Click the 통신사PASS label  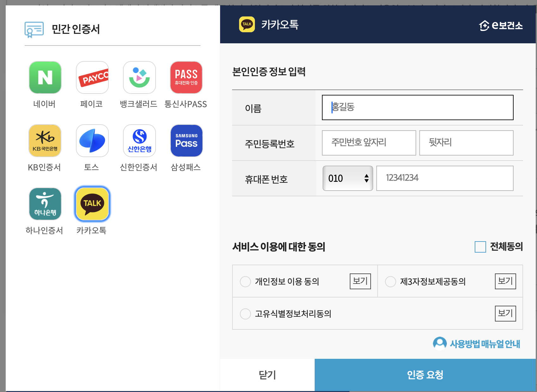coord(186,104)
